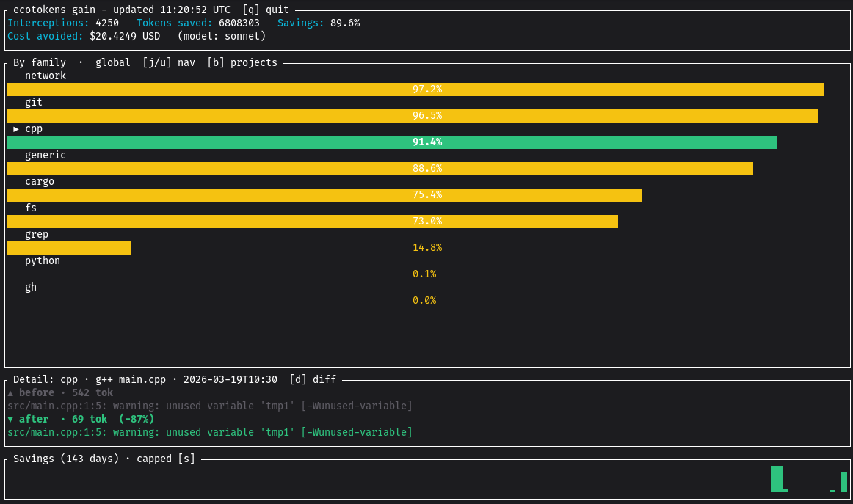853x504 pixels.
Task: Click the [b] projects shortcut
Action: click(242, 62)
